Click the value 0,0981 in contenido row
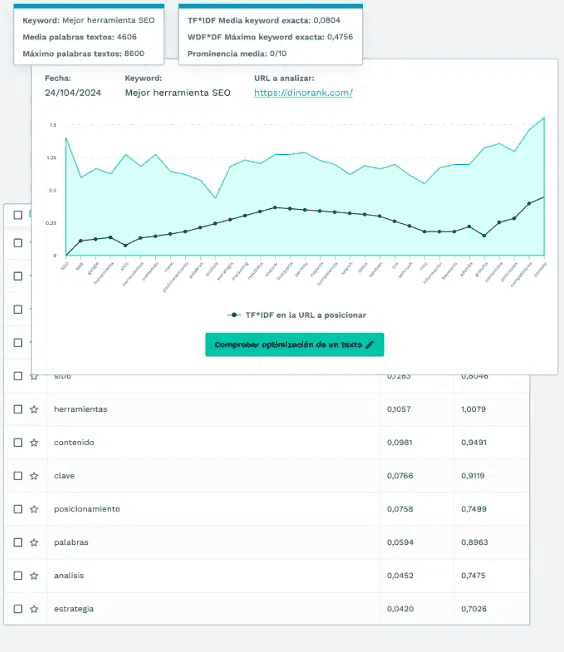 tap(400, 442)
